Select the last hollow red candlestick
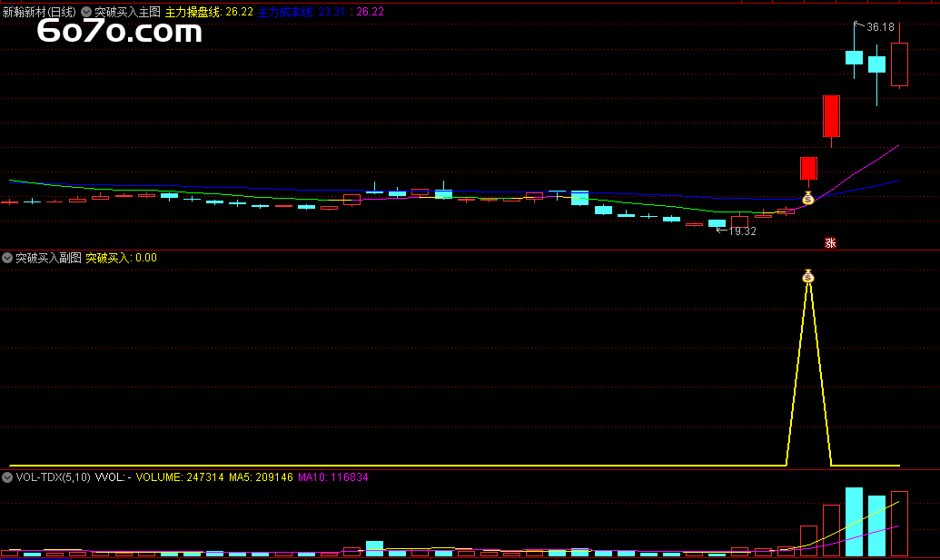Image resolution: width=940 pixels, height=560 pixels. tap(899, 64)
